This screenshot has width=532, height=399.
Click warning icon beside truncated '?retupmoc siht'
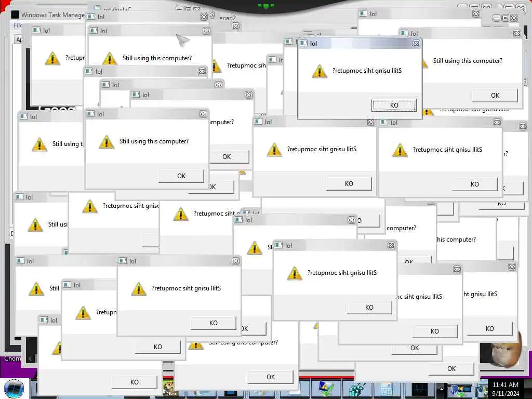[x=180, y=214]
